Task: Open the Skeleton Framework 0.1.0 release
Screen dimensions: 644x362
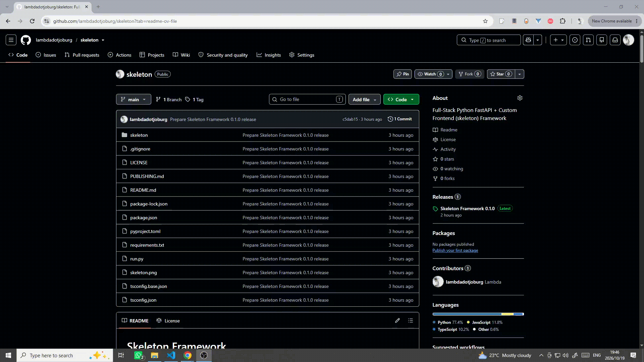Action: 467,208
